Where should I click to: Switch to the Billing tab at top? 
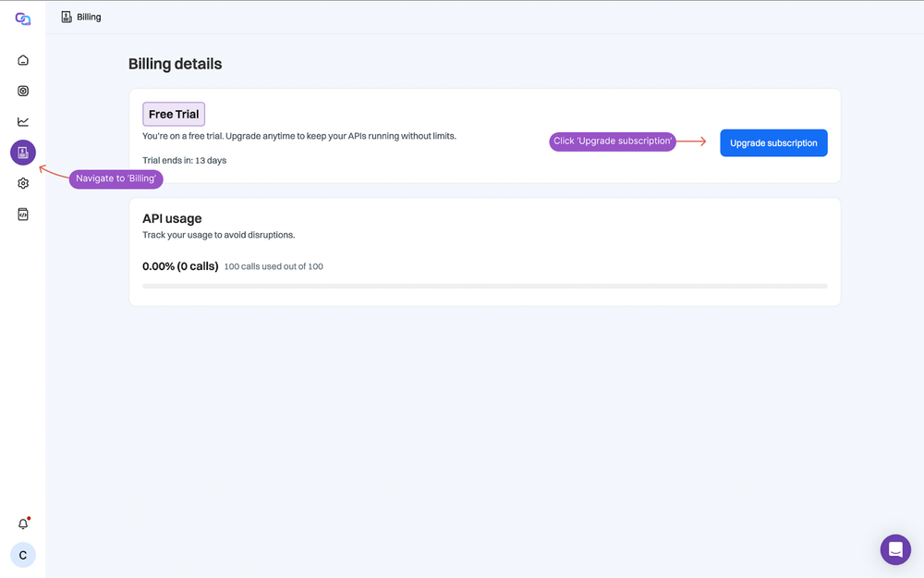tap(90, 16)
